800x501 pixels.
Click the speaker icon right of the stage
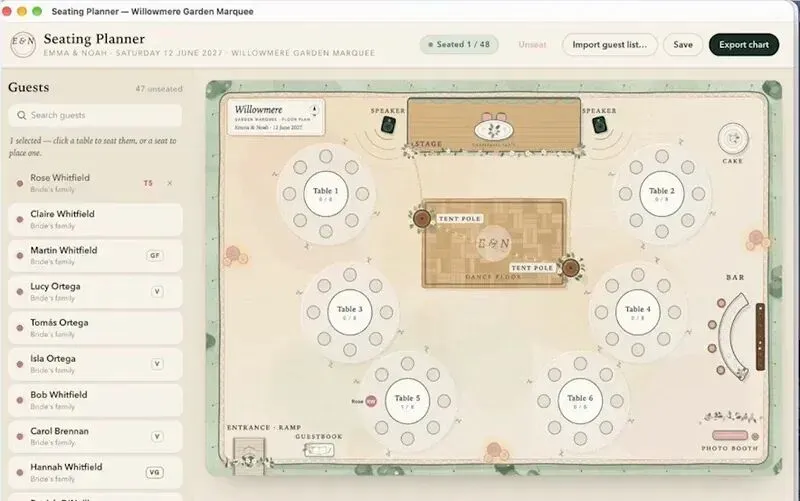coord(599,125)
